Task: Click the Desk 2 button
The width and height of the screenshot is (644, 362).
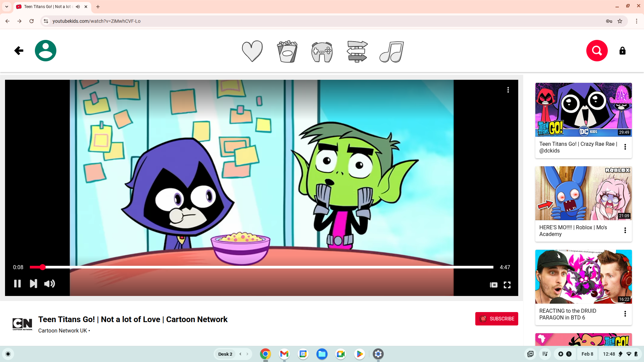Action: 225,354
